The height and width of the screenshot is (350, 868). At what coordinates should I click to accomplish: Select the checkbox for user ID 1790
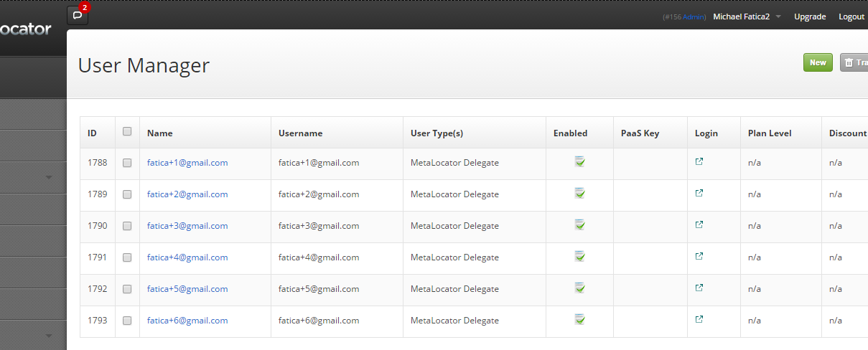point(127,226)
